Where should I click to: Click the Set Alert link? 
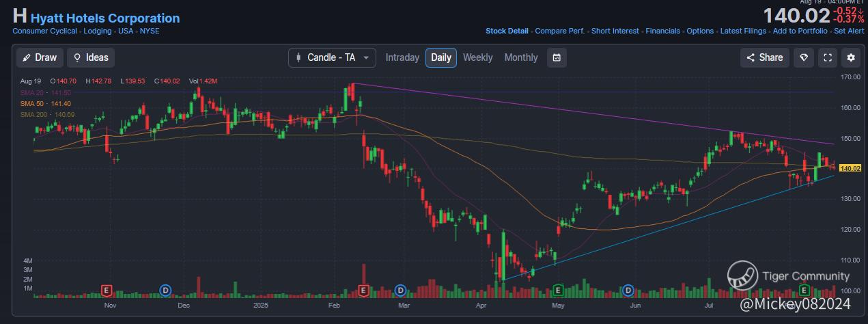(850, 31)
